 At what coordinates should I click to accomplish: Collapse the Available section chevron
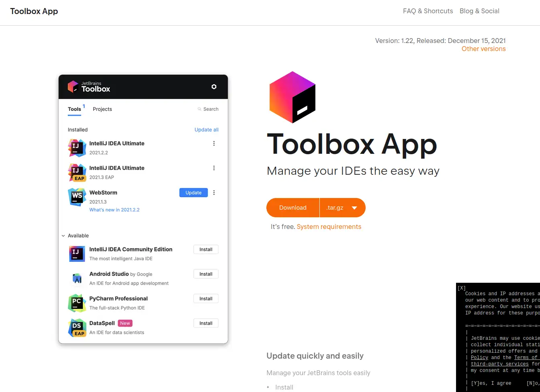pyautogui.click(x=63, y=236)
